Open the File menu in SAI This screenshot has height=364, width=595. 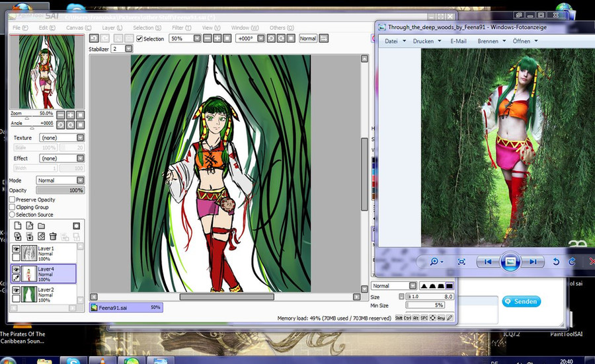click(20, 28)
